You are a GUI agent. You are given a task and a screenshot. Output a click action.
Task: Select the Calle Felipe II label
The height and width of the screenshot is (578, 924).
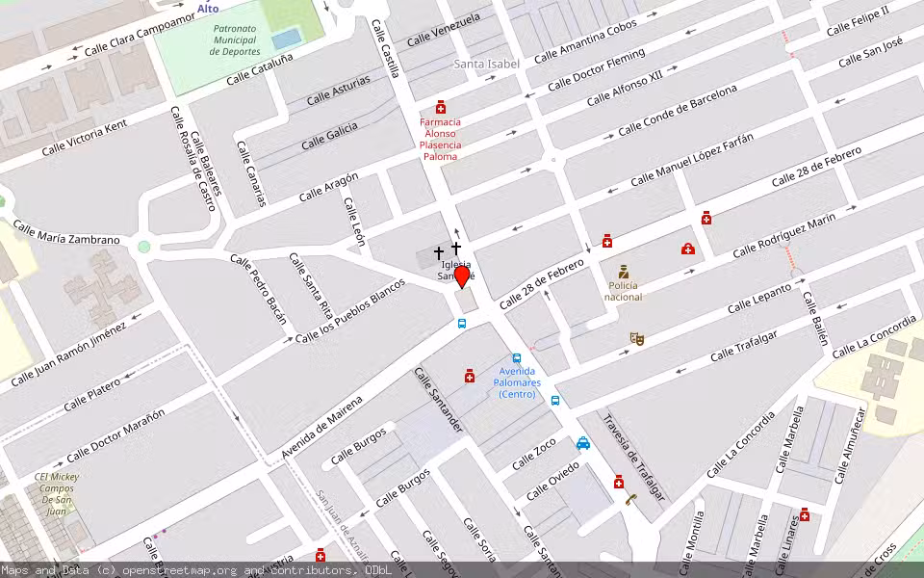858,22
